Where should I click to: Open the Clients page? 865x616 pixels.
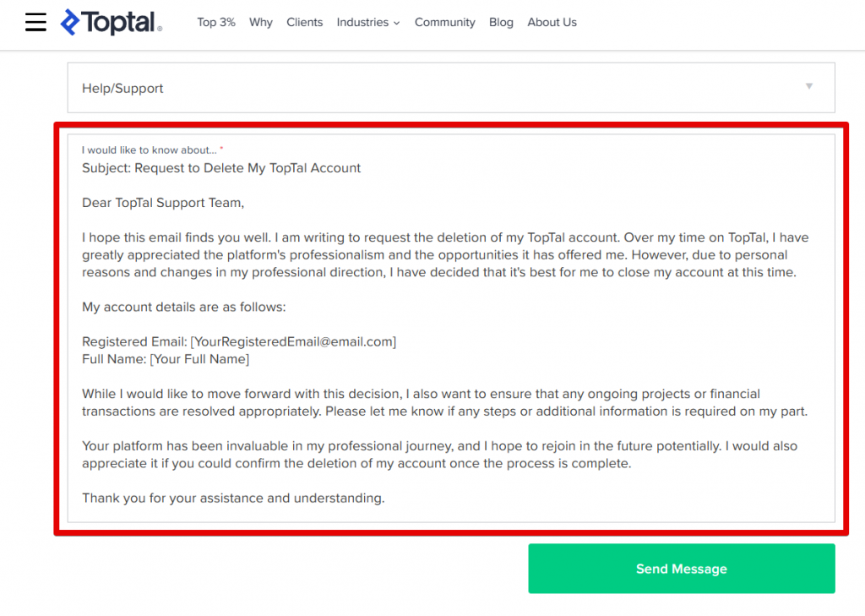coord(304,23)
